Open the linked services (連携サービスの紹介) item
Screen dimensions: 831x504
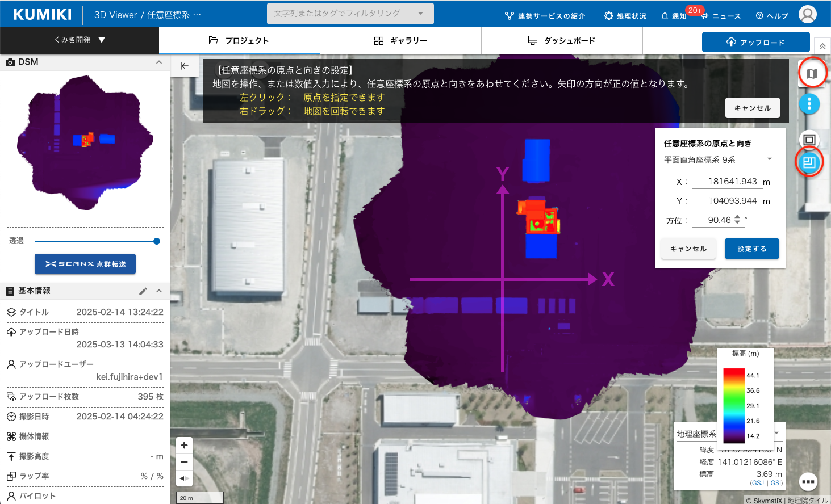coord(545,16)
